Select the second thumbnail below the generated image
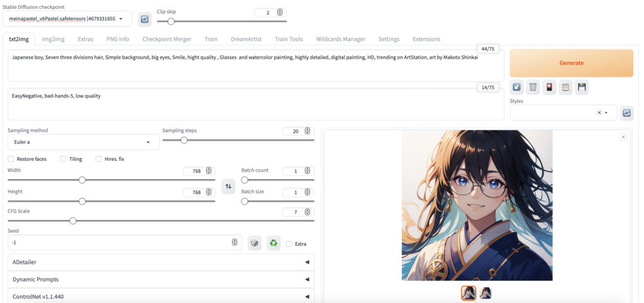 (x=486, y=292)
